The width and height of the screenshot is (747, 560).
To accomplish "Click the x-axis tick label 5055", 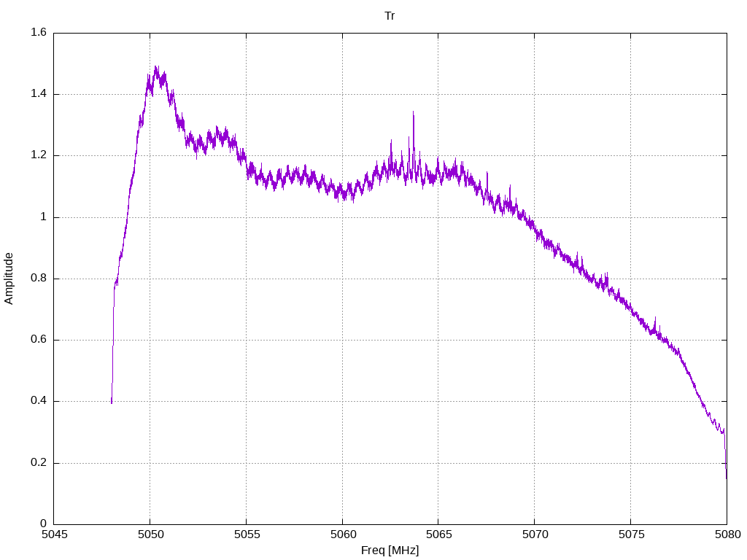I will coord(247,534).
